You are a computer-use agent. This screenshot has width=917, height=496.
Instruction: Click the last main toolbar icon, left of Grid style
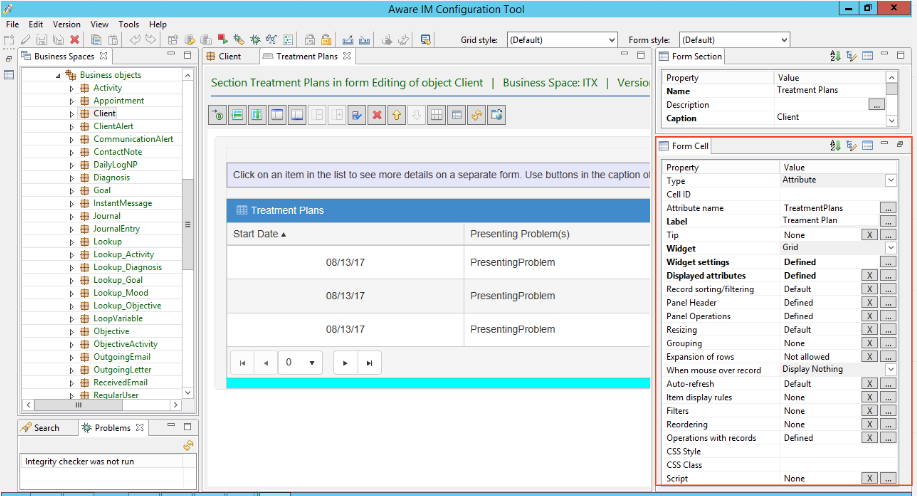click(x=426, y=40)
